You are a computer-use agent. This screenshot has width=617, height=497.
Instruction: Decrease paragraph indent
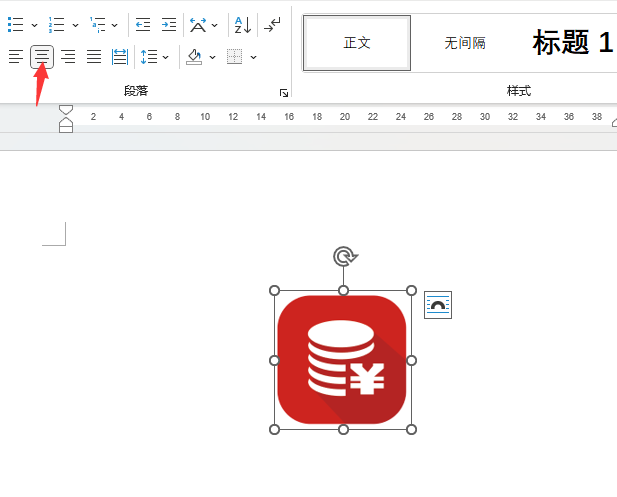pos(143,25)
